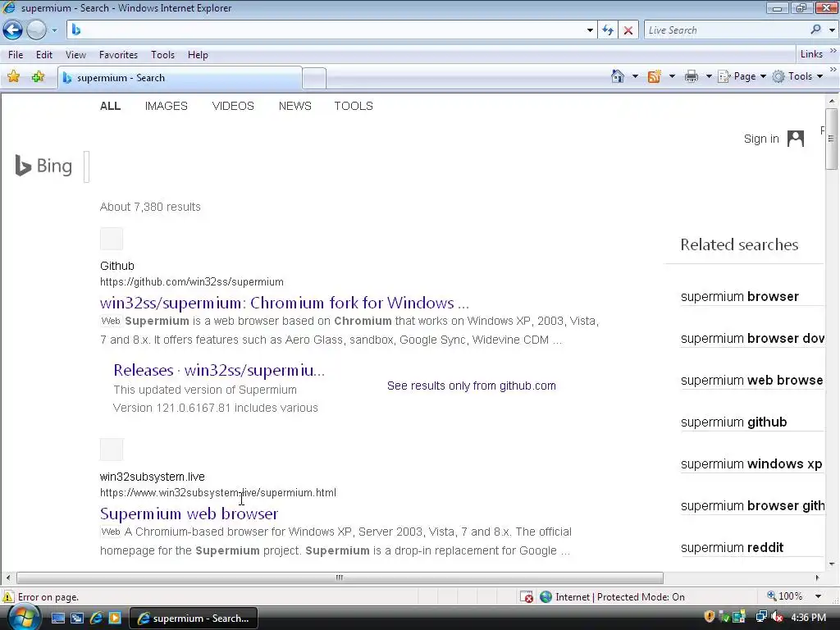Click the horizontal scrollbar thumb
The height and width of the screenshot is (630, 840).
pos(340,577)
